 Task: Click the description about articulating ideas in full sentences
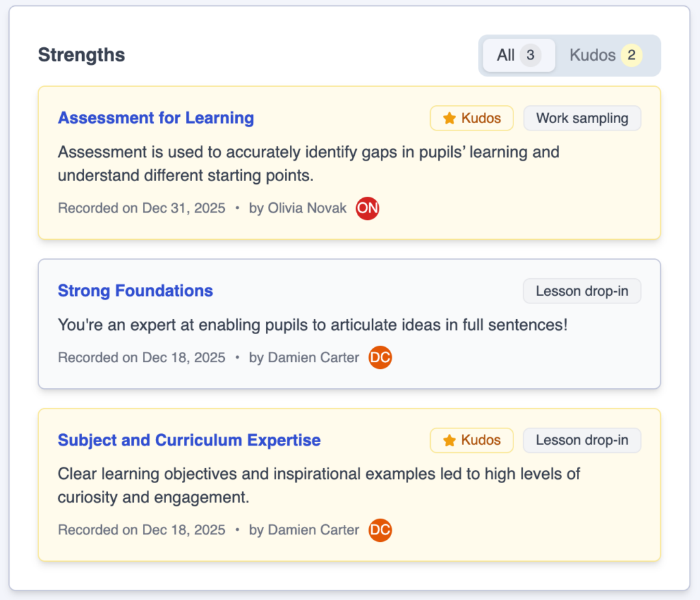click(312, 325)
